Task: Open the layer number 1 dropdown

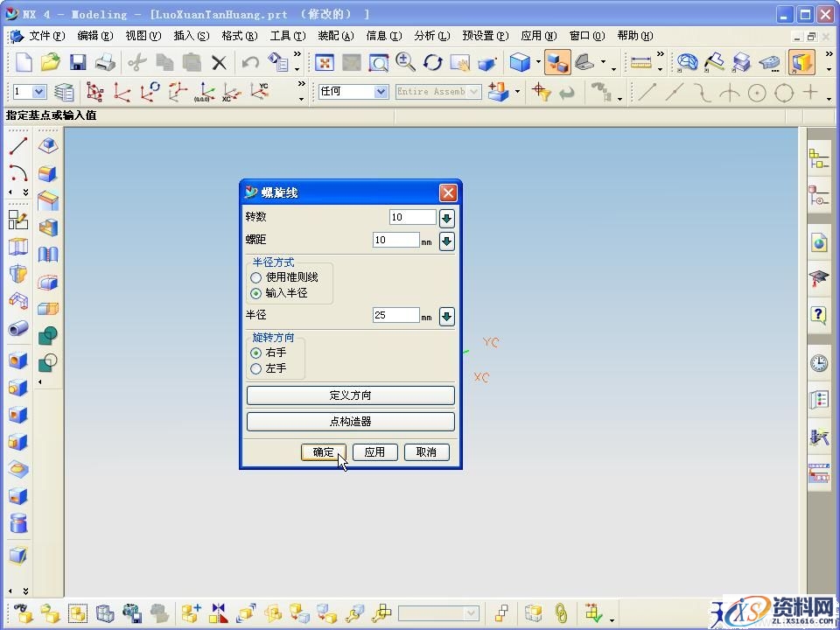Action: point(39,92)
